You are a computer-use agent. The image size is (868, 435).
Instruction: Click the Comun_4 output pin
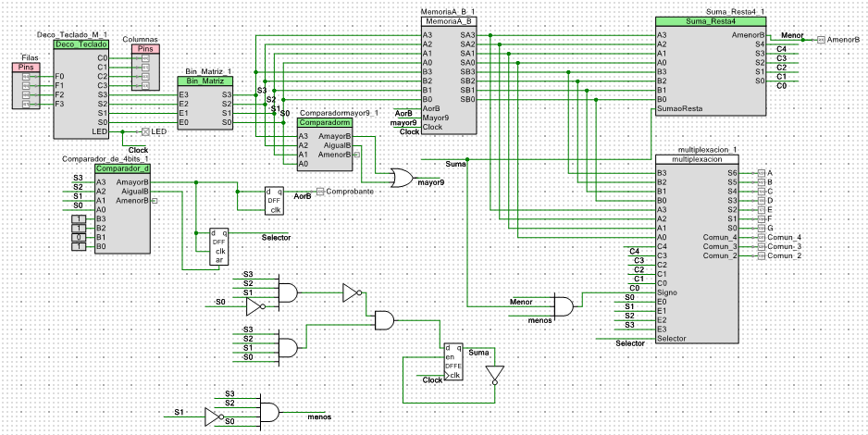[760, 237]
